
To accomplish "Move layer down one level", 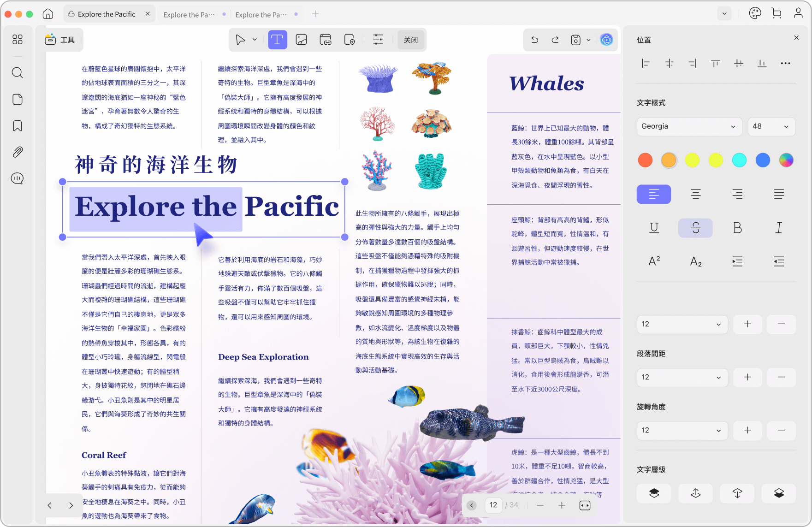I will [x=737, y=493].
